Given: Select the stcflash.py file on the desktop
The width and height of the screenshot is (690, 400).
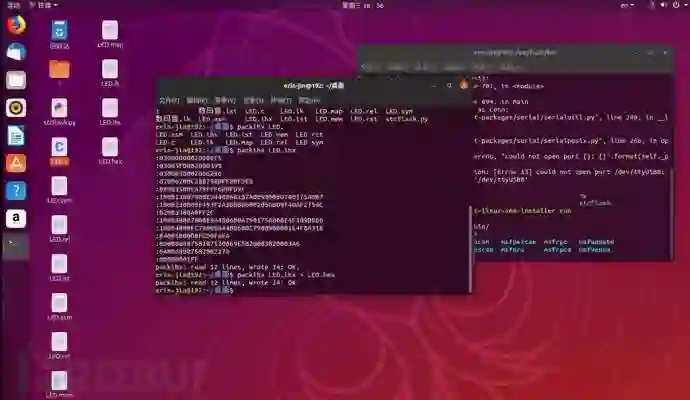Looking at the screenshot, I should coord(59,112).
